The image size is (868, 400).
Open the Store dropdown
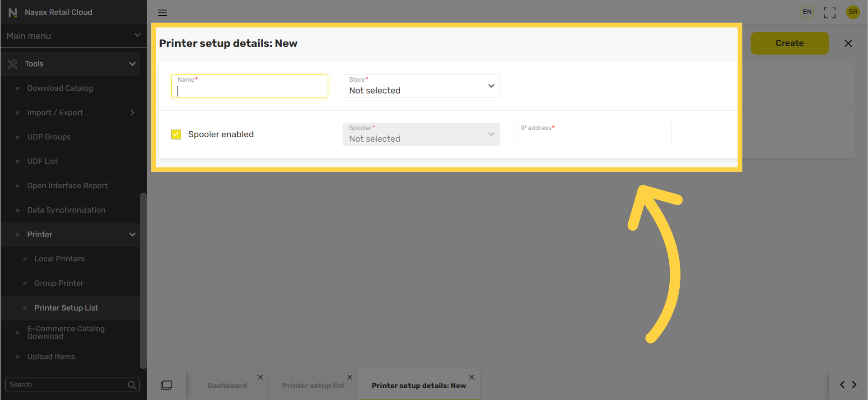(x=421, y=86)
